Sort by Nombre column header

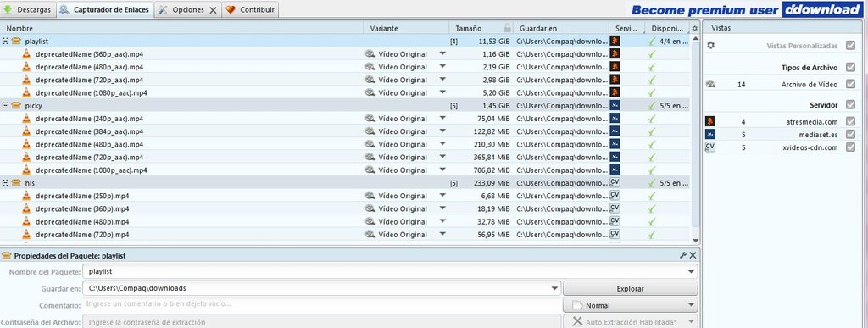tap(182, 28)
